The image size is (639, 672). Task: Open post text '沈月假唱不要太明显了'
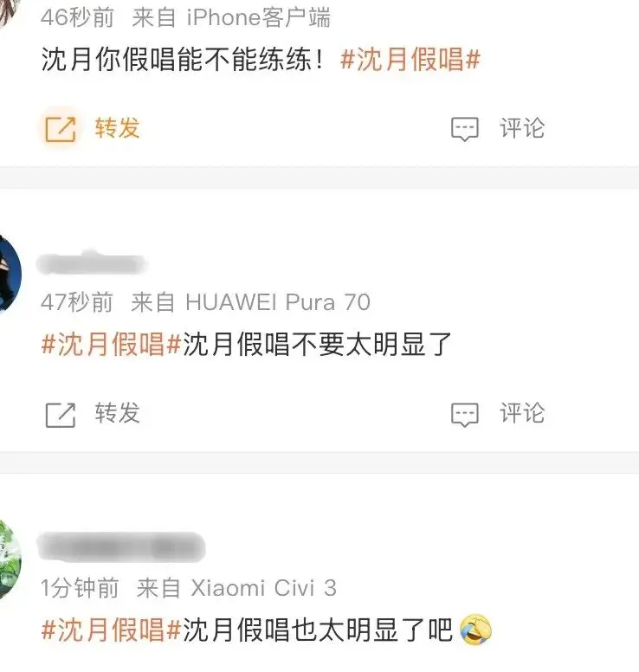pos(317,344)
